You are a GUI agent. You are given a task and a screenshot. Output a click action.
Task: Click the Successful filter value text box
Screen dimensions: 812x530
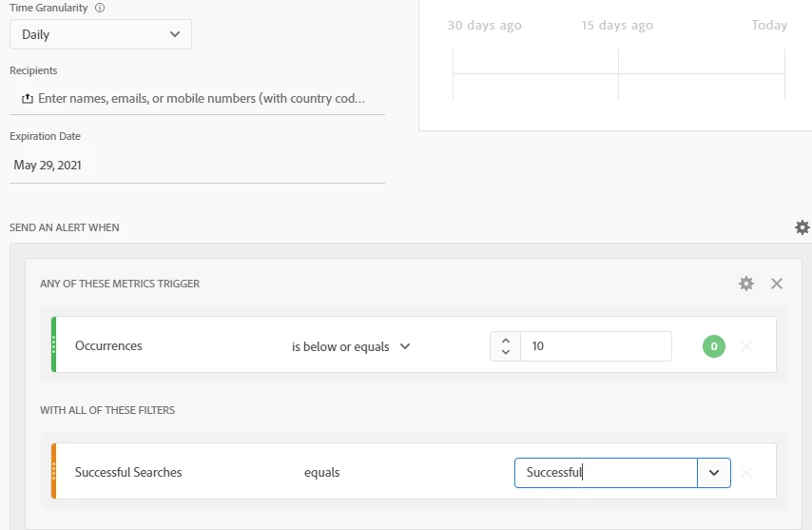(x=606, y=473)
